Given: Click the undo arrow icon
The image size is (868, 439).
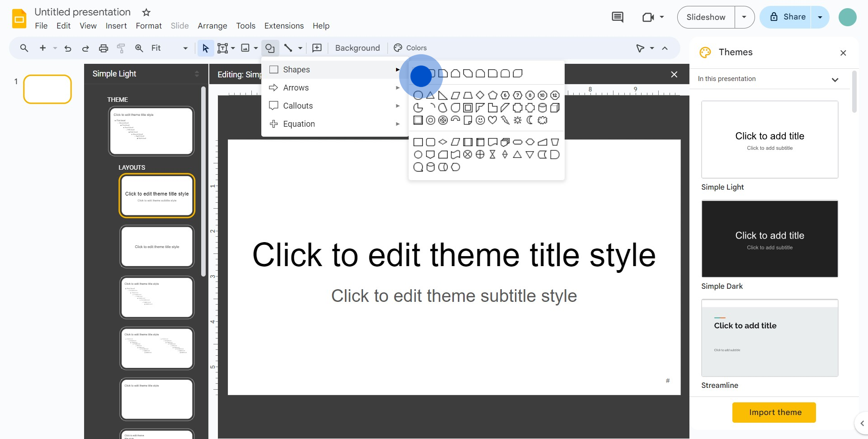Looking at the screenshot, I should [x=68, y=48].
